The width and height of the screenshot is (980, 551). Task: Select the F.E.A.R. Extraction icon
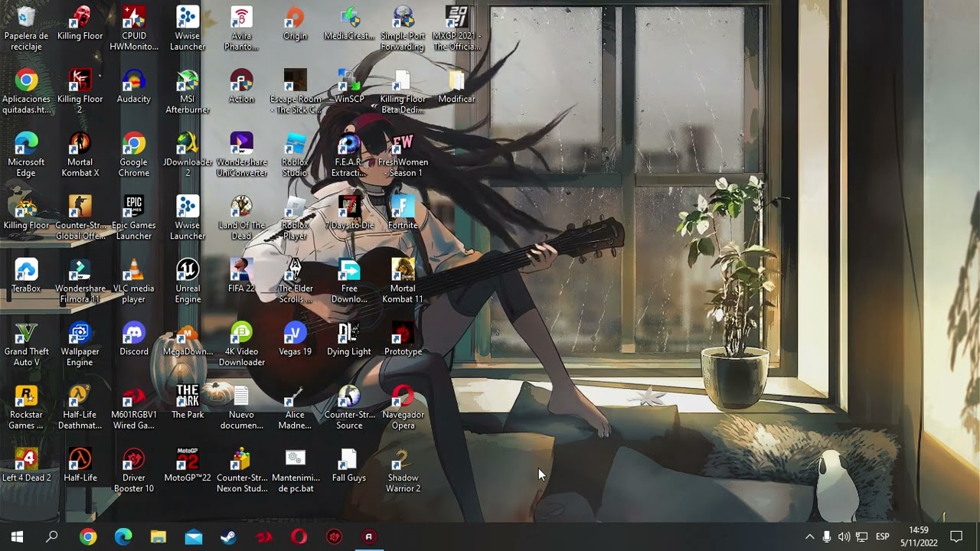tap(349, 155)
